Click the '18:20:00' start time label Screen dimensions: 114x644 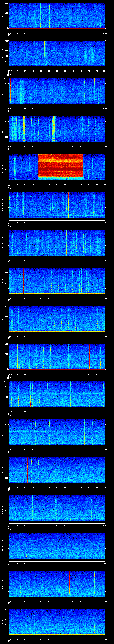pos(9,184)
